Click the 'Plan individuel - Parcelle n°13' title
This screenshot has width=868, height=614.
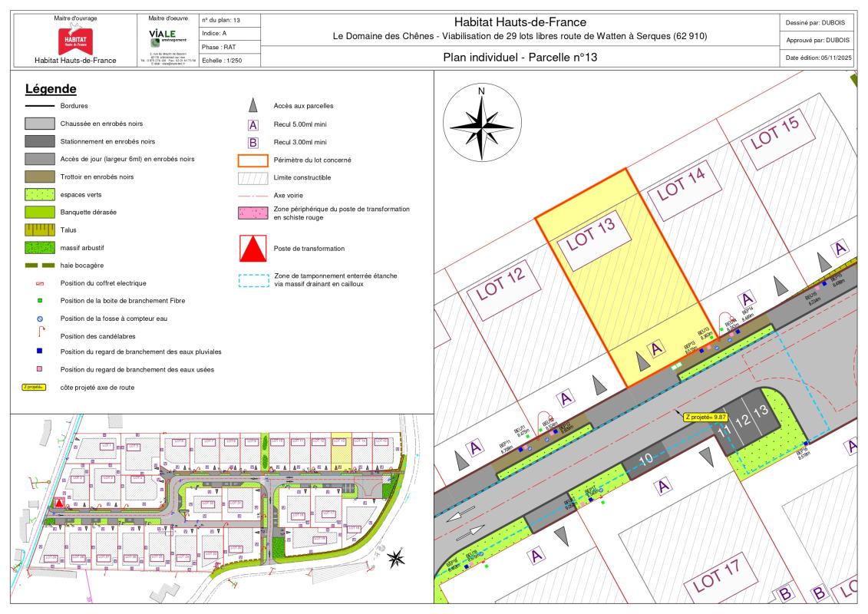(520, 57)
